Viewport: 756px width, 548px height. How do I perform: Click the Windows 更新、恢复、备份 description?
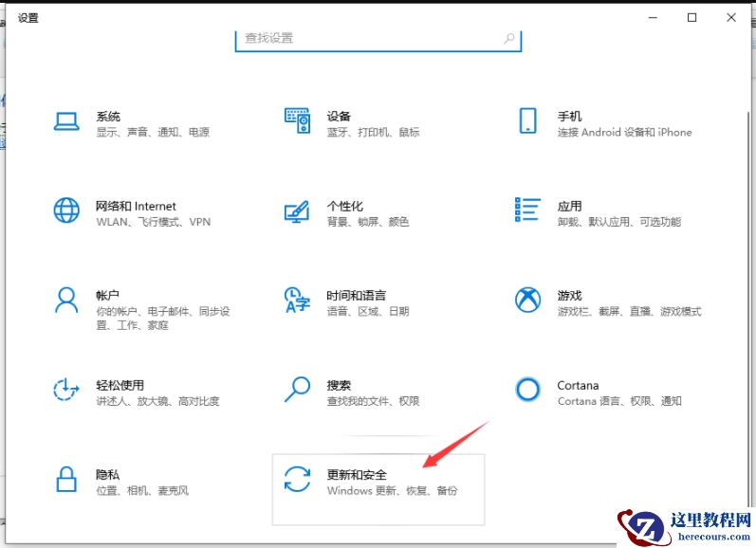pyautogui.click(x=392, y=491)
